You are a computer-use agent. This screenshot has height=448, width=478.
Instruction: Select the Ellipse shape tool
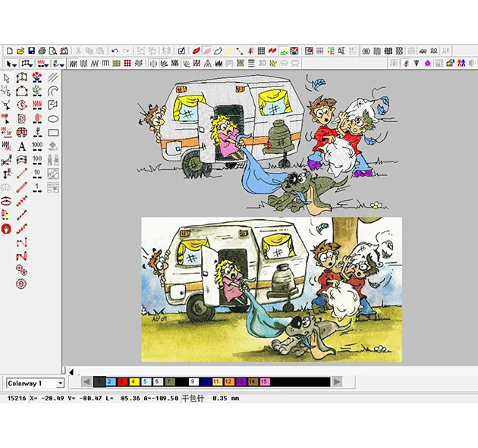[x=53, y=118]
